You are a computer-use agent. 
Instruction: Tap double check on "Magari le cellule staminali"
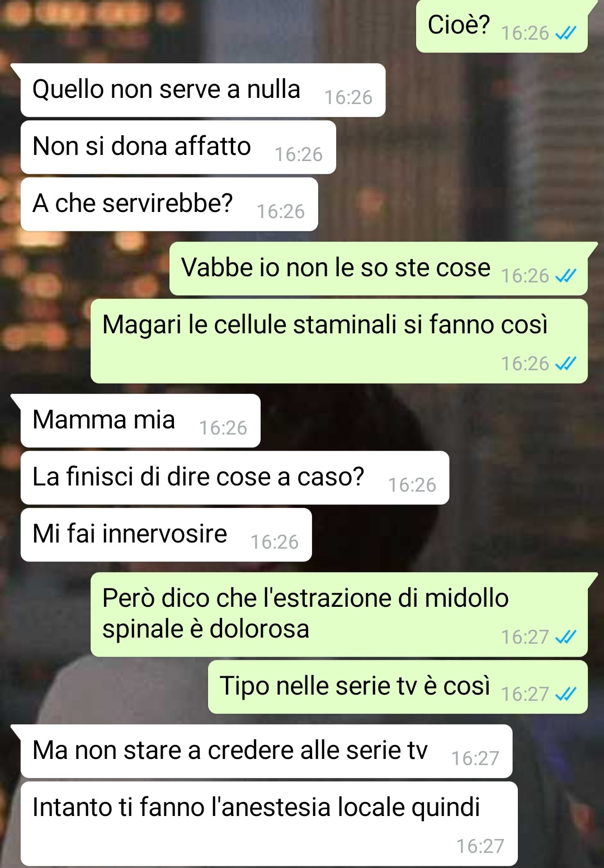[565, 364]
